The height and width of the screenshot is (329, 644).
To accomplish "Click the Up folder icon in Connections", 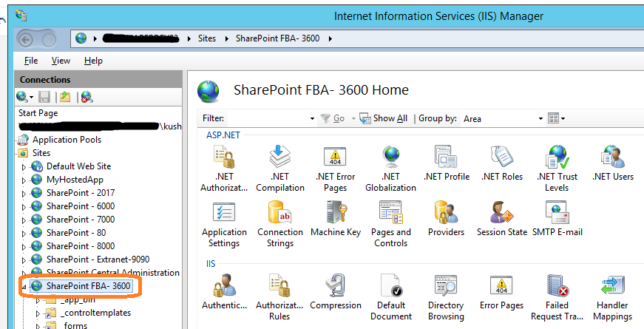I will coord(65,97).
